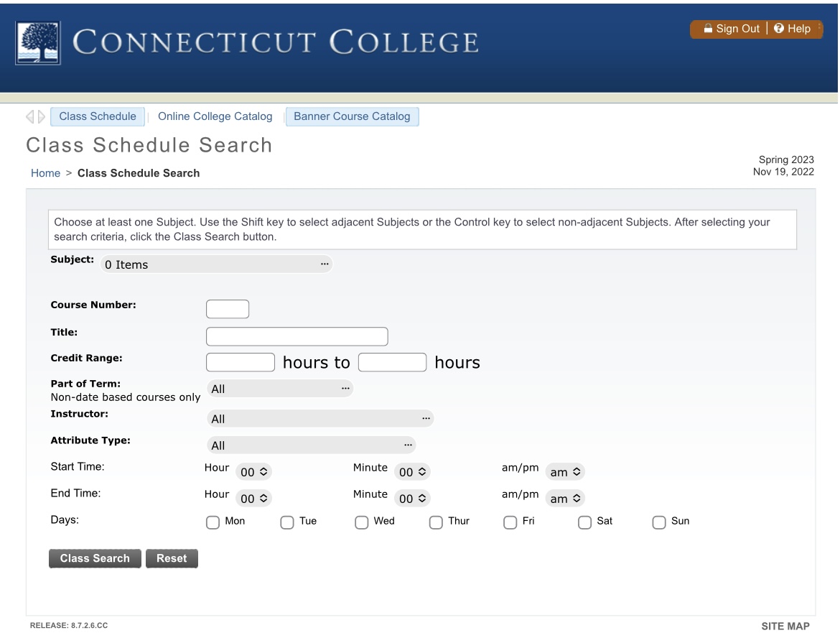Open the Instructor picker ellipsis icon
The width and height of the screenshot is (840, 633).
click(x=426, y=417)
